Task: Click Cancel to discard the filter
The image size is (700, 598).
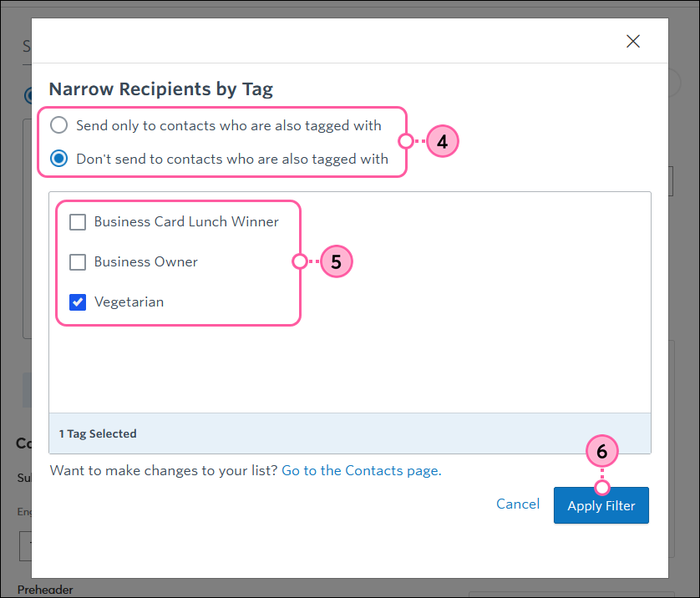Action: (518, 504)
